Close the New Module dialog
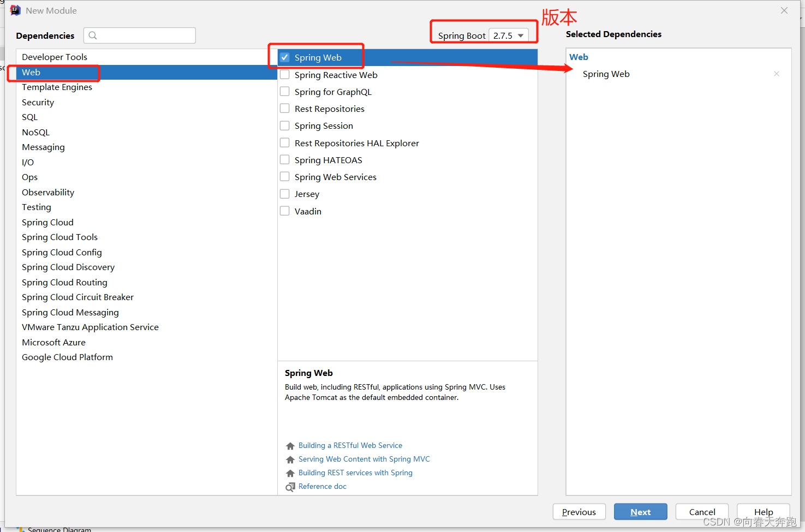 tap(784, 10)
